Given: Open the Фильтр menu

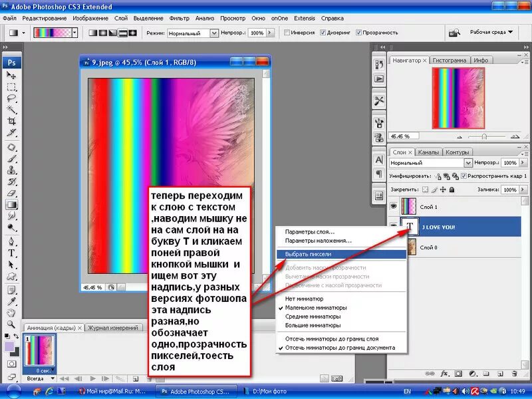Looking at the screenshot, I should [179, 19].
